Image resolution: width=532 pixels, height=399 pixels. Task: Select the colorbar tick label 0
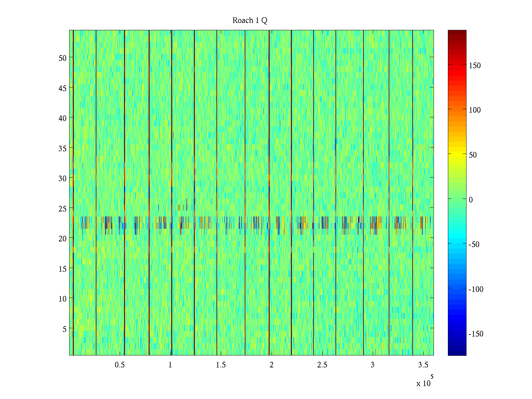click(x=470, y=199)
